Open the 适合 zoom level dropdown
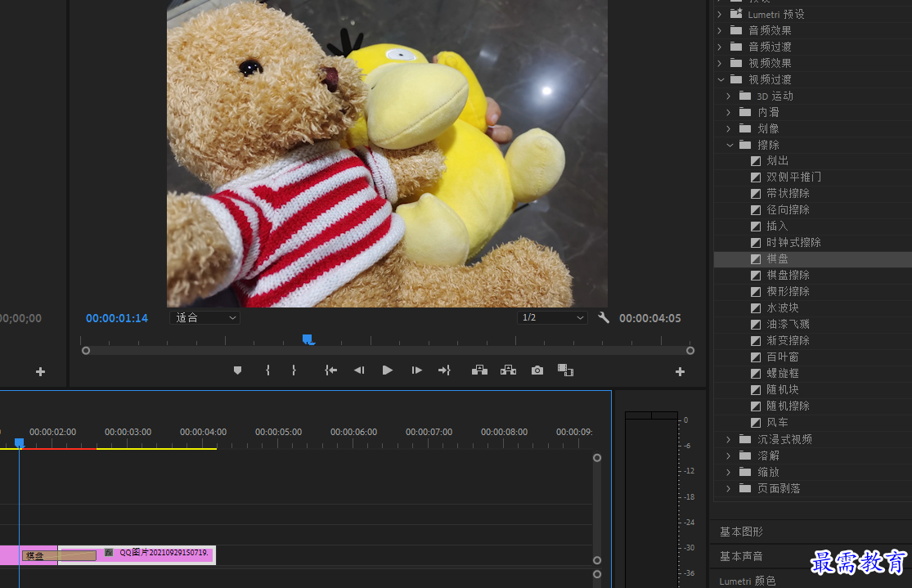The width and height of the screenshot is (912, 588). pos(204,317)
